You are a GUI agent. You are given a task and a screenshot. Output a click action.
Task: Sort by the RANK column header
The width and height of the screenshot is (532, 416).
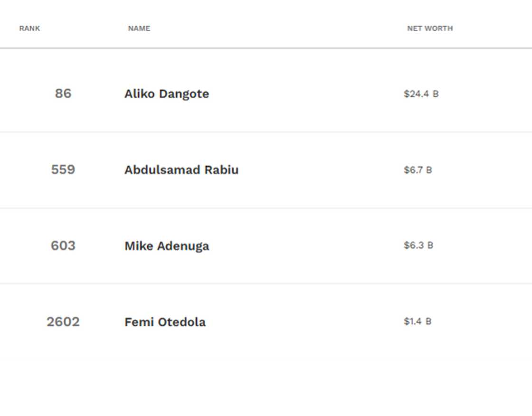pyautogui.click(x=29, y=28)
